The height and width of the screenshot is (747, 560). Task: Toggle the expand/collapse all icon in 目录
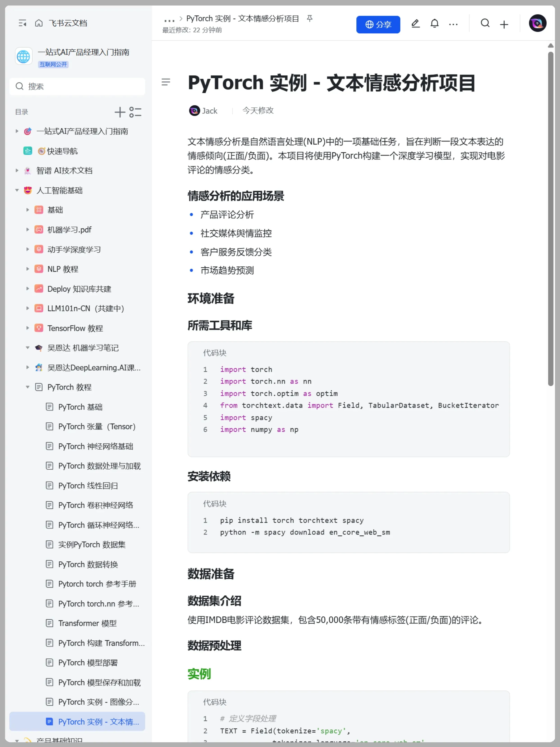point(135,112)
